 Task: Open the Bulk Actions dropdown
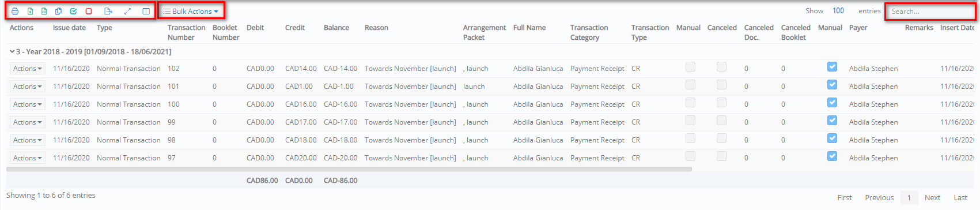point(191,11)
